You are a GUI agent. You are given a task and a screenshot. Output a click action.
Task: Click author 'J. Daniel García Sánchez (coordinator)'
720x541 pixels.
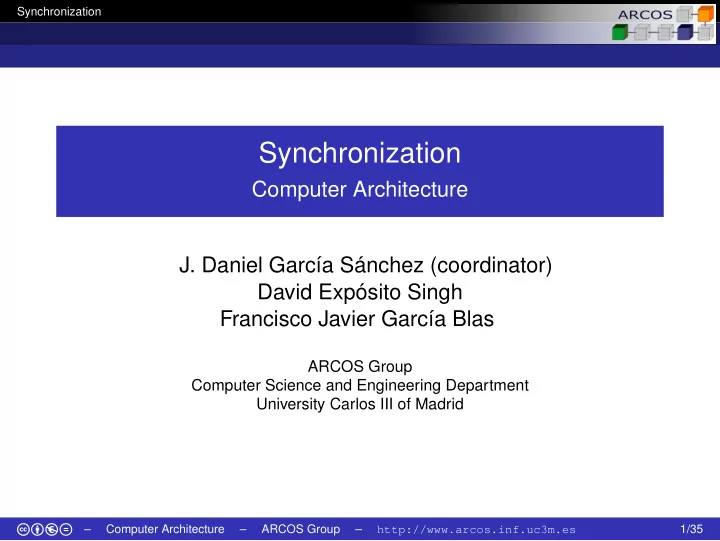point(365,265)
